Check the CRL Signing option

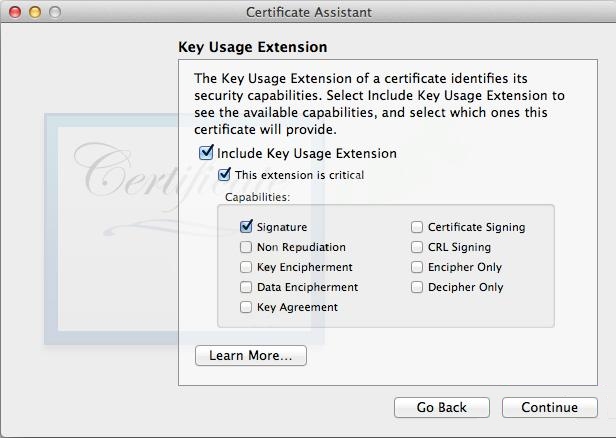[x=418, y=247]
